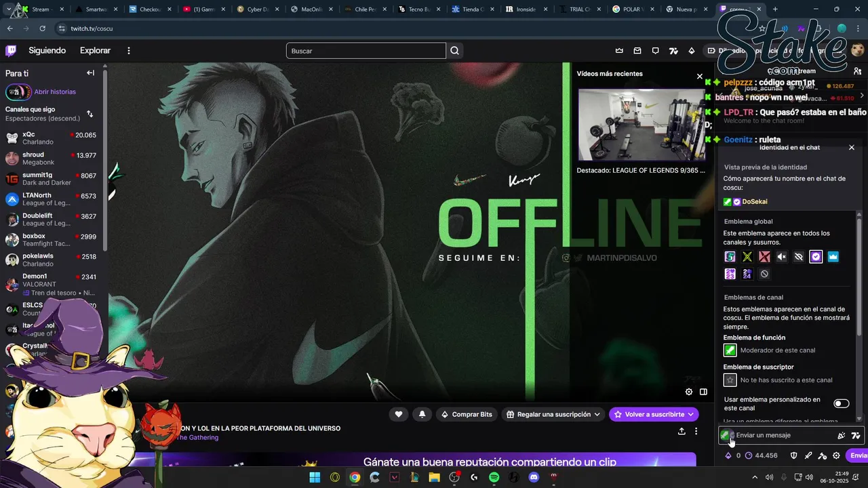Select the crossed-eye global badge
This screenshot has width=868, height=488.
(799, 257)
